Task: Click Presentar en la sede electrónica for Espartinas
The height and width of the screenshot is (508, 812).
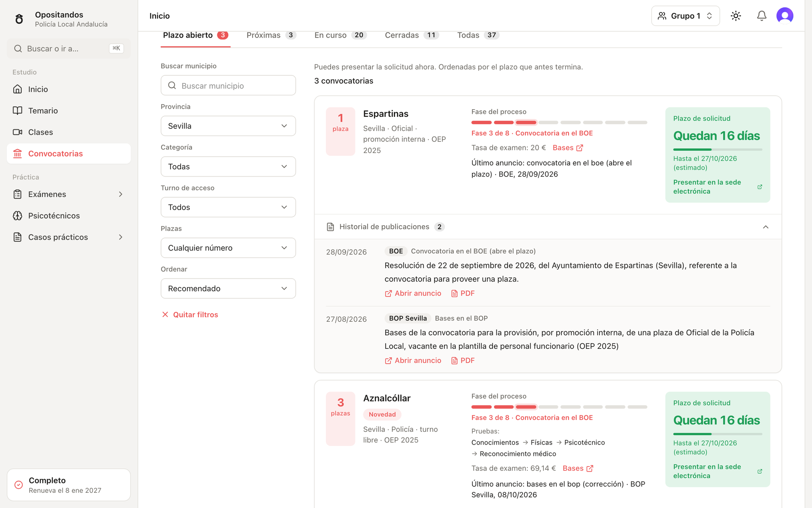Action: click(x=717, y=187)
